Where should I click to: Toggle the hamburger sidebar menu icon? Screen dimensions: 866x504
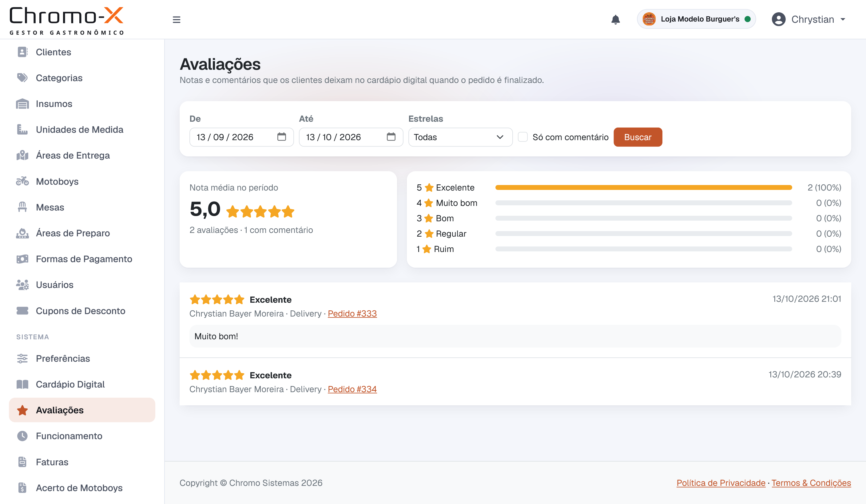(x=176, y=20)
